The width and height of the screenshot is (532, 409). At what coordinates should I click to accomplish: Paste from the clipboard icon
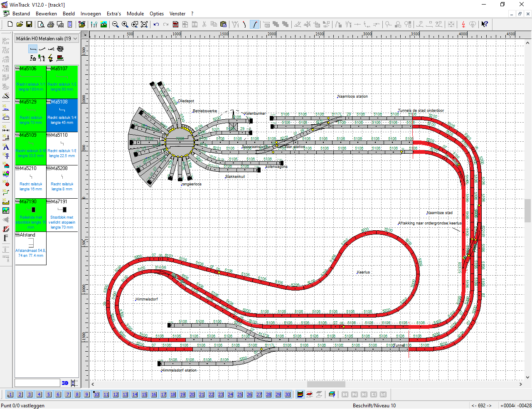[223, 25]
